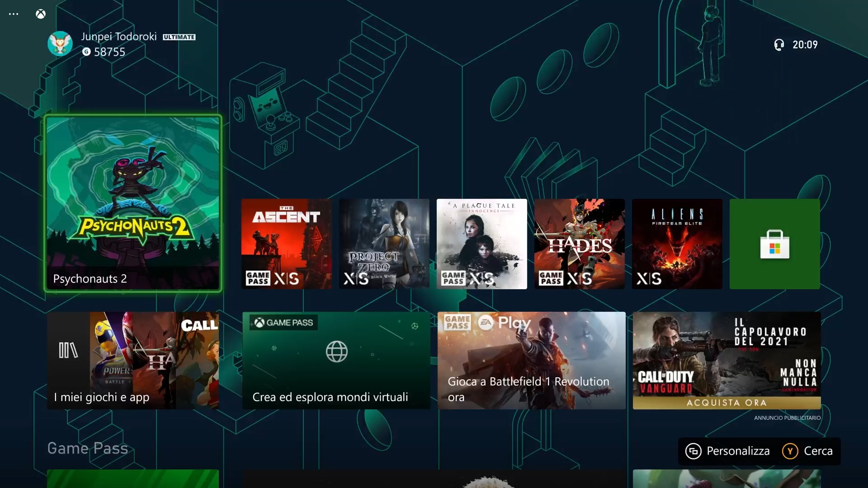Open the Call of Duty Vanguard ad
Image resolution: width=868 pixels, height=488 pixels.
pos(727,361)
